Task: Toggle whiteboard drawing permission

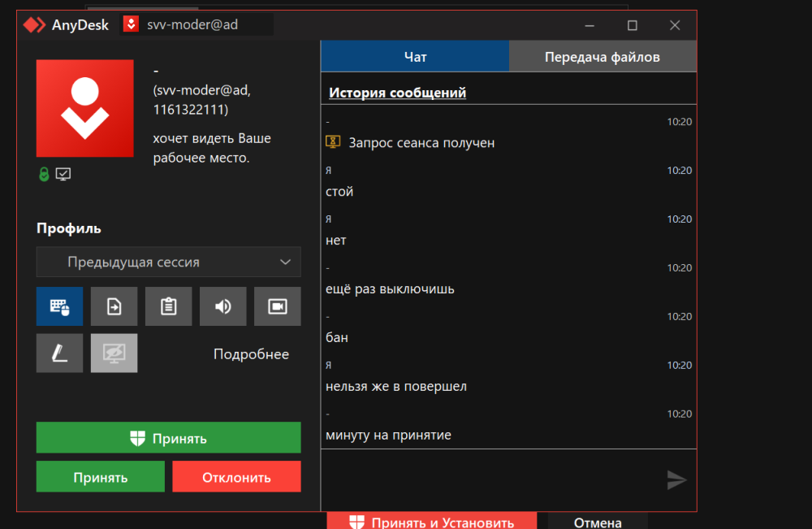Action: 59,353
